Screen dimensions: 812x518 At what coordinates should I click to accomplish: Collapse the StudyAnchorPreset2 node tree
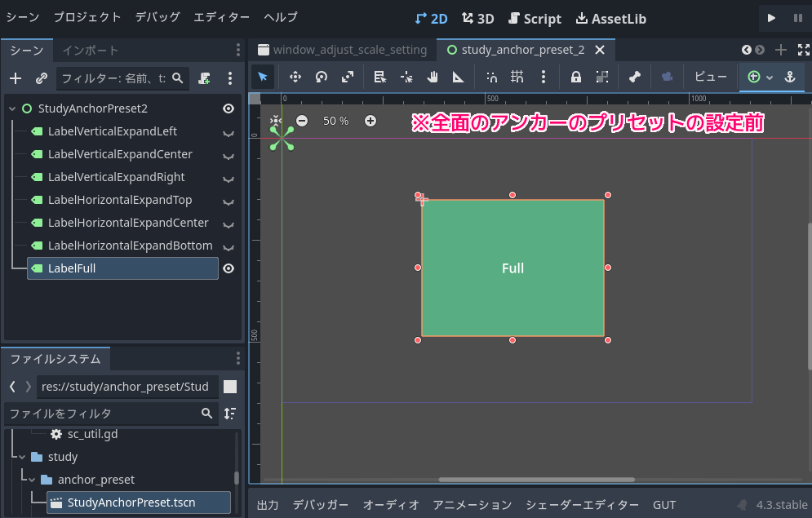[13, 108]
